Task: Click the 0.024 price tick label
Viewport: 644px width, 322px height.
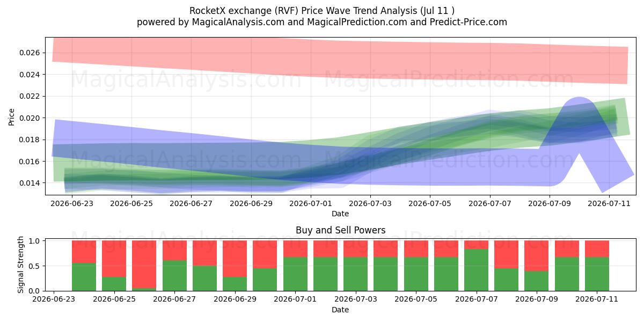Action: pyautogui.click(x=30, y=75)
